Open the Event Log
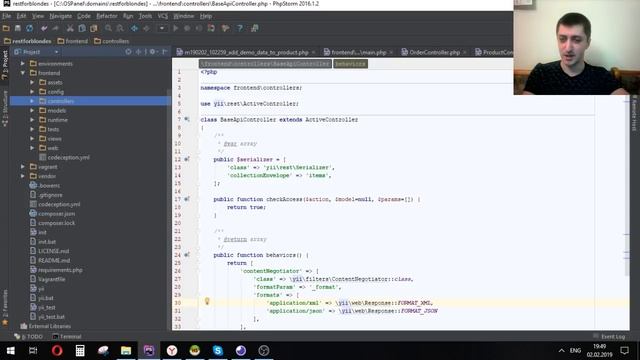 point(609,337)
